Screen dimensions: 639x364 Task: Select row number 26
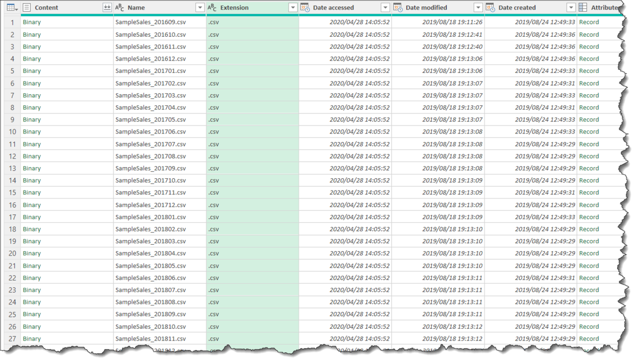tap(12, 327)
